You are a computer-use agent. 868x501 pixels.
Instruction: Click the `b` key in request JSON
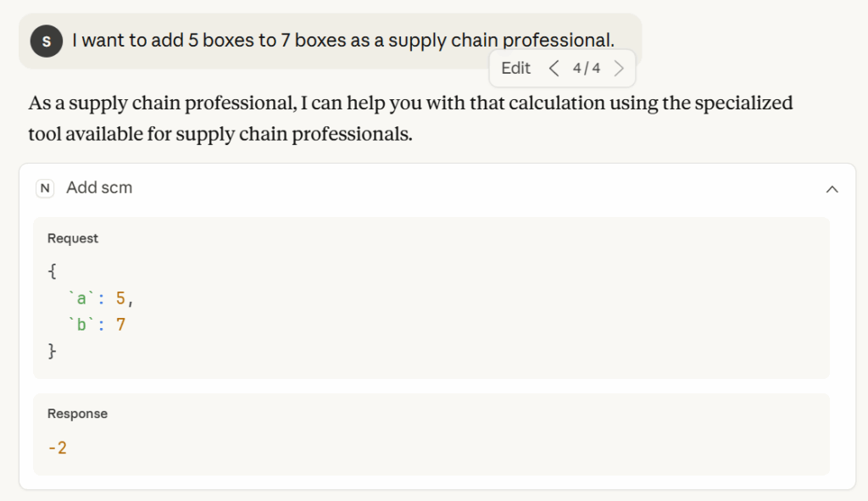pyautogui.click(x=81, y=324)
